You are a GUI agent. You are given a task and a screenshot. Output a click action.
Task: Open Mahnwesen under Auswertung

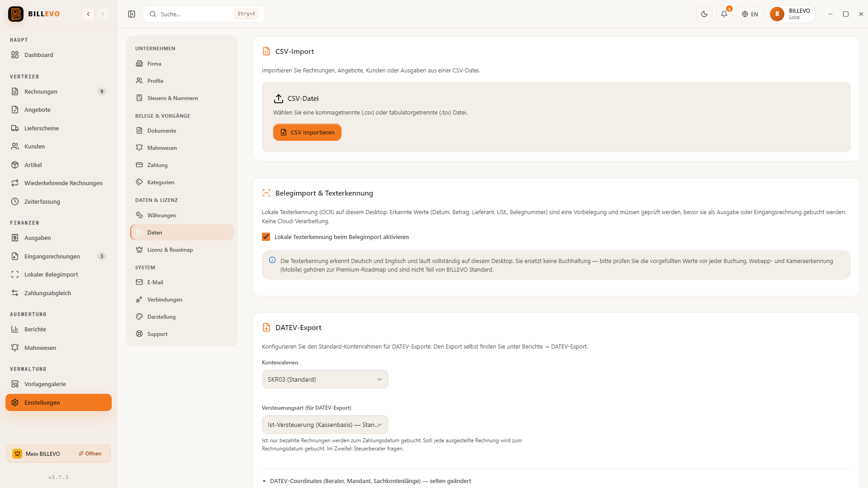click(x=58, y=348)
